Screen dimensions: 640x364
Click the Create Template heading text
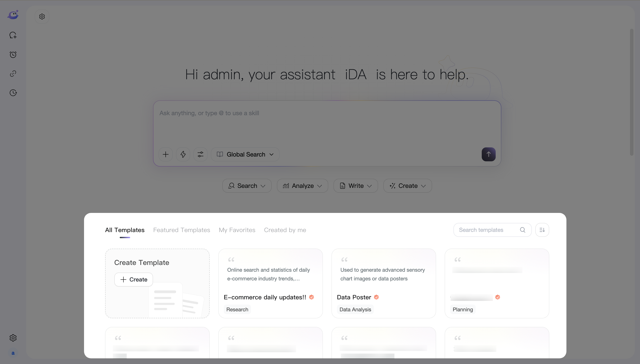pos(142,263)
